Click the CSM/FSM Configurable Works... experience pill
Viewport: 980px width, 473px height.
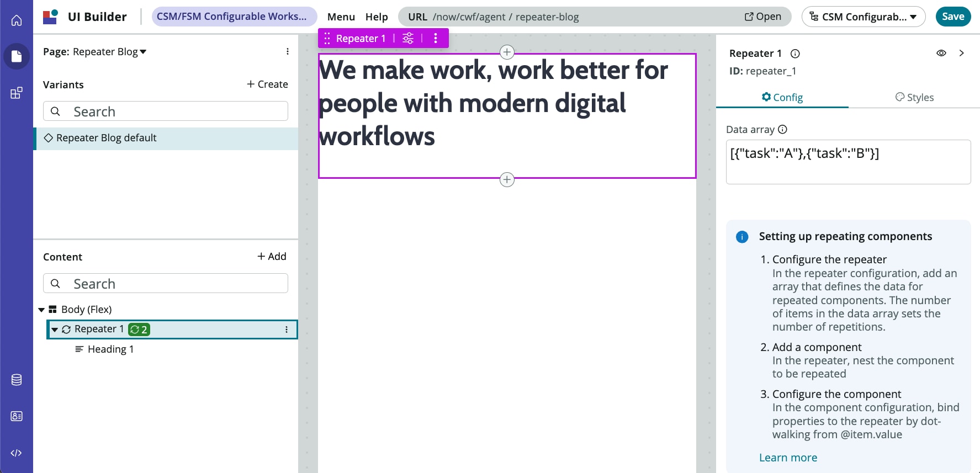(235, 17)
